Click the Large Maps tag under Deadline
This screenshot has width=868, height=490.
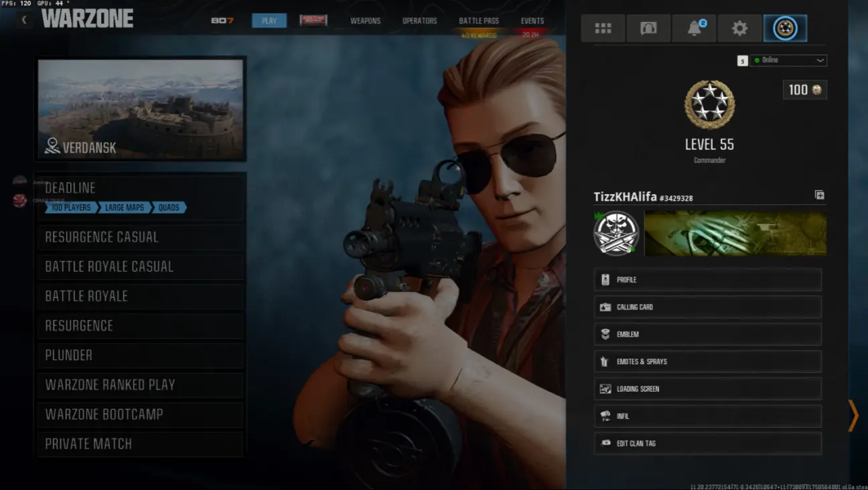tap(125, 208)
